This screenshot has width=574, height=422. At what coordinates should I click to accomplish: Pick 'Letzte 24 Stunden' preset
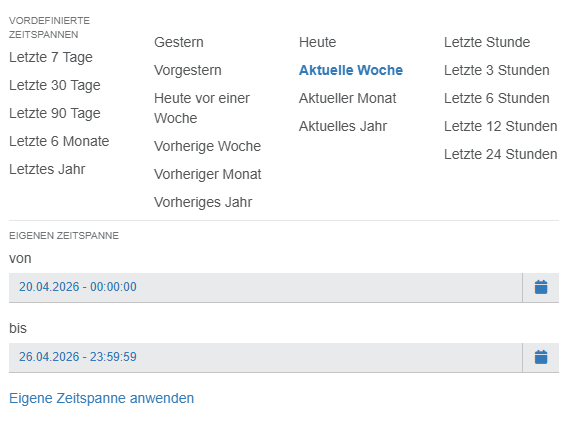click(x=500, y=154)
